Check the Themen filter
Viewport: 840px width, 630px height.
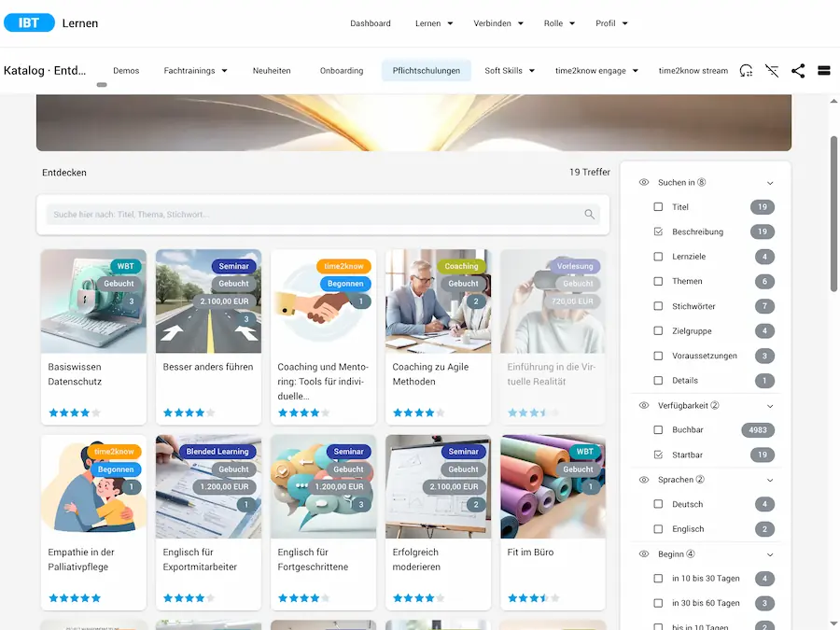click(658, 281)
